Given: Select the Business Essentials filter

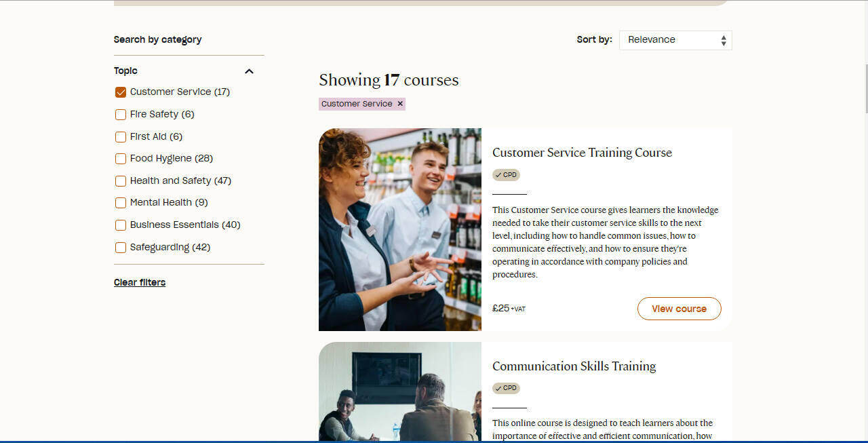Looking at the screenshot, I should (x=120, y=225).
